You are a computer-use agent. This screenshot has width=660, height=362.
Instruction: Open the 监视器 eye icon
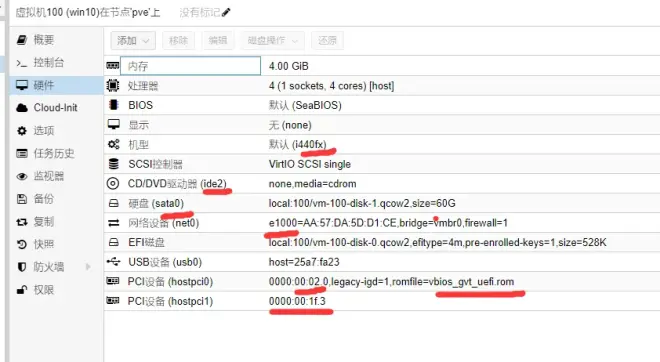pyautogui.click(x=22, y=176)
